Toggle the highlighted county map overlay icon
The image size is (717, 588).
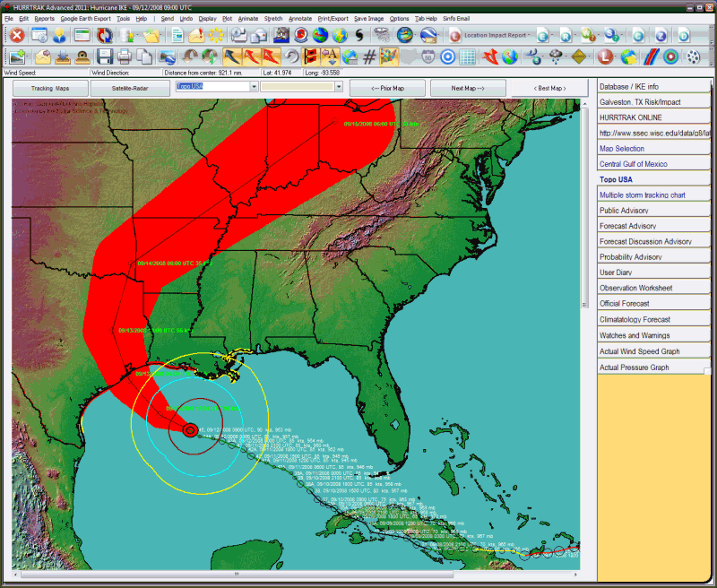coord(388,57)
